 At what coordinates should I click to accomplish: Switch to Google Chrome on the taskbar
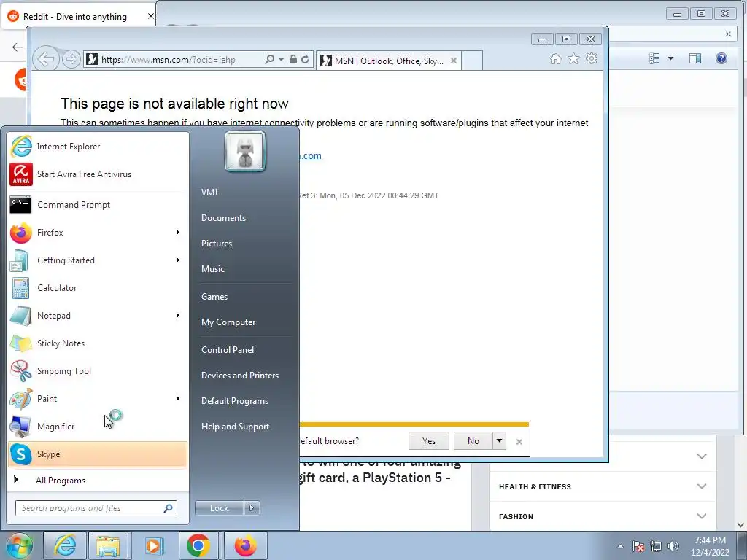coord(198,545)
